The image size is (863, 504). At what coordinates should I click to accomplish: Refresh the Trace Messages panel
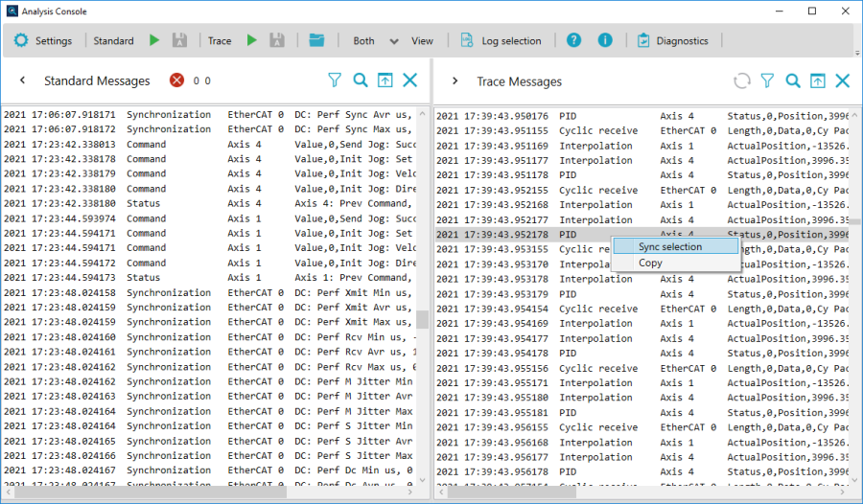pos(741,81)
